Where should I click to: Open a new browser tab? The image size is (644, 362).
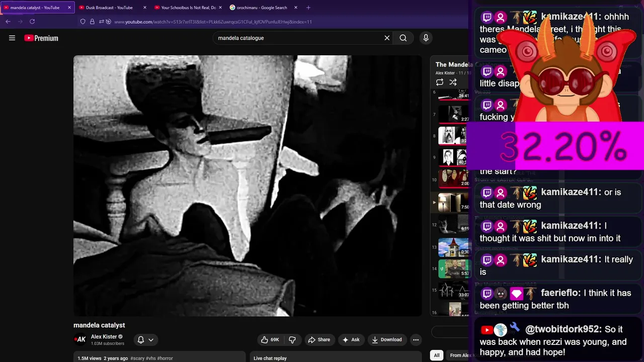[308, 8]
